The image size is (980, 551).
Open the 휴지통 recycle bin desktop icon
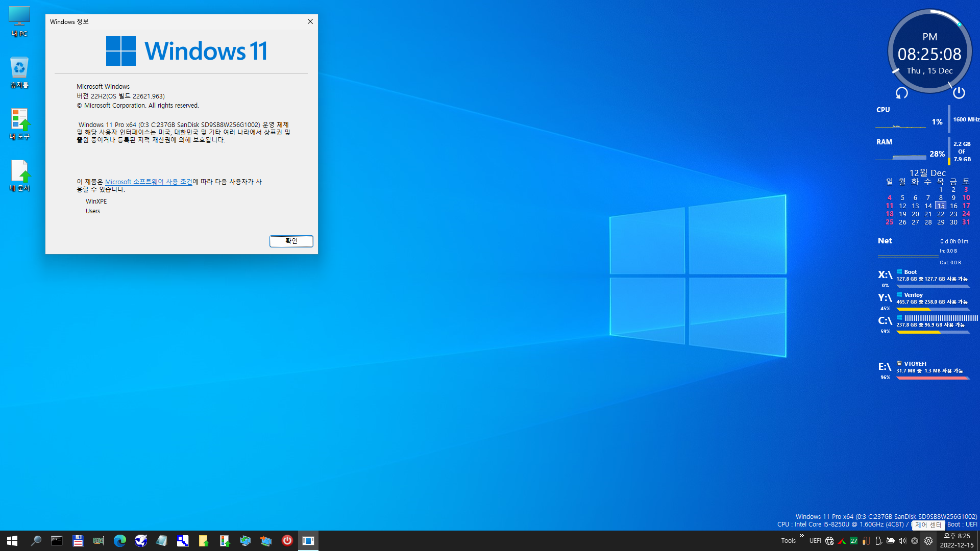(x=19, y=72)
